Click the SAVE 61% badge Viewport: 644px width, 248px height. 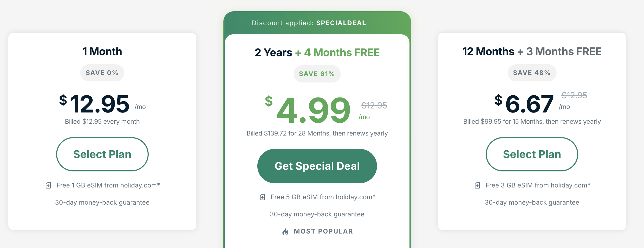pos(317,74)
